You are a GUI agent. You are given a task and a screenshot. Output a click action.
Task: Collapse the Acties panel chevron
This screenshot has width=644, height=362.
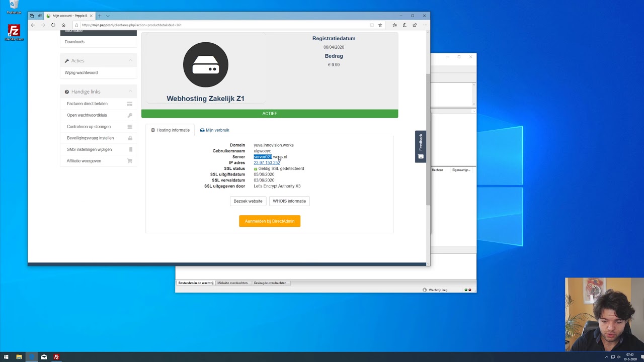[130, 61]
